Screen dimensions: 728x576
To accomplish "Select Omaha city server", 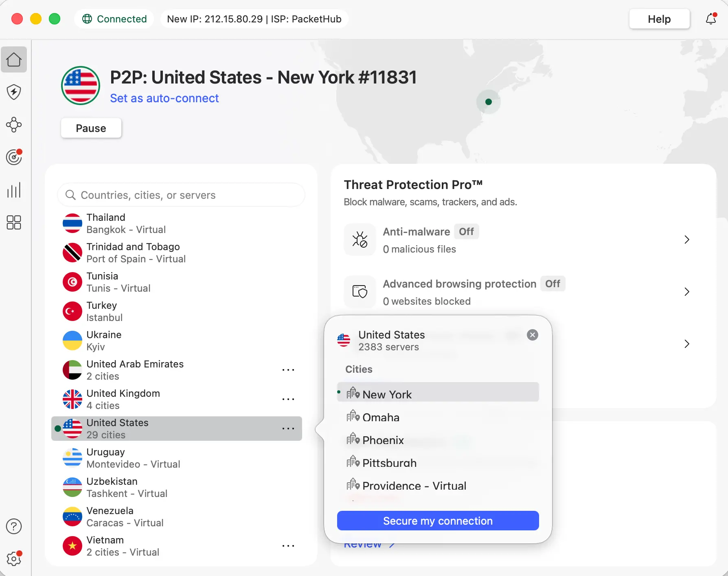I will click(x=381, y=417).
